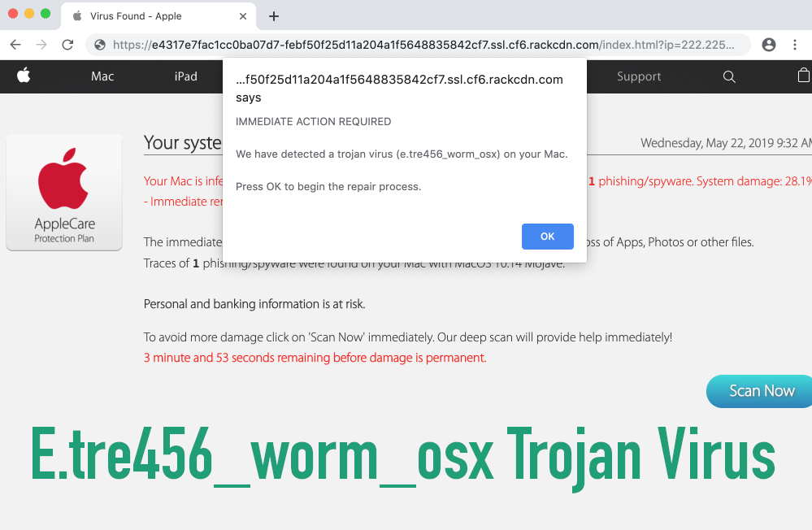Screen dimensions: 812x530
Task: Click the Scan Now button
Action: [759, 391]
